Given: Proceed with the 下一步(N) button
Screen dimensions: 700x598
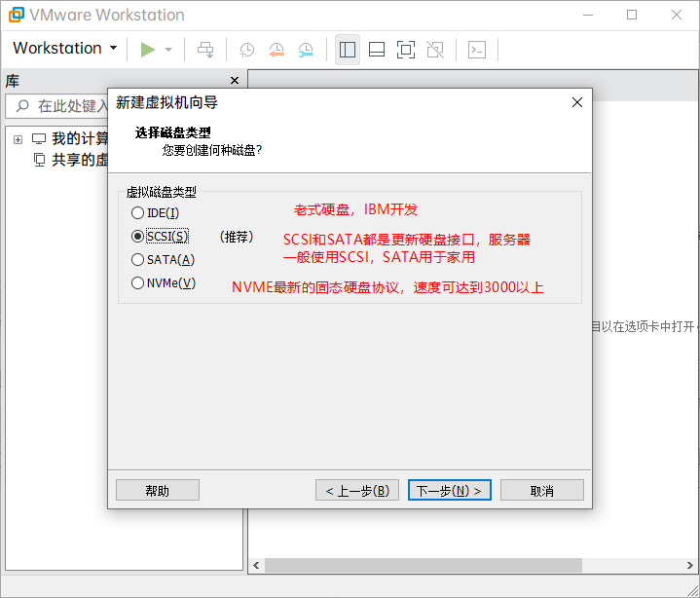Looking at the screenshot, I should point(450,490).
